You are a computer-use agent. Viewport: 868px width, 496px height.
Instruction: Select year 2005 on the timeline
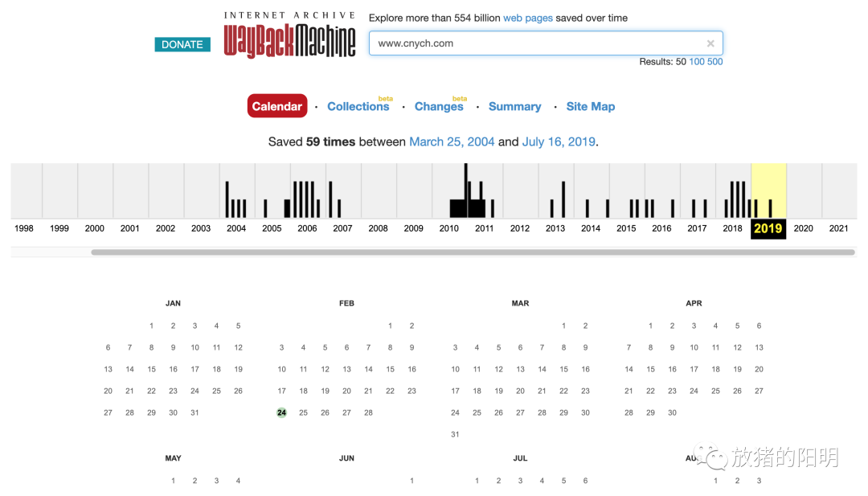tap(272, 228)
